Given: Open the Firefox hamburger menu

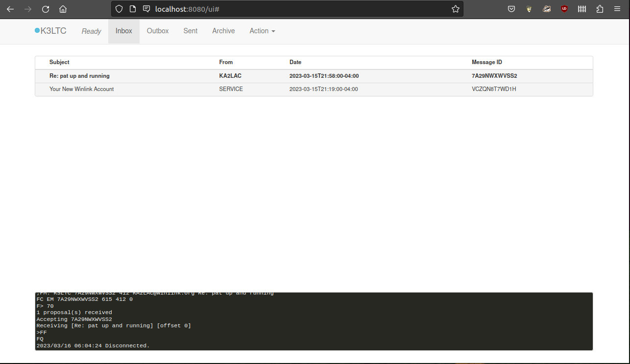Looking at the screenshot, I should tap(617, 9).
